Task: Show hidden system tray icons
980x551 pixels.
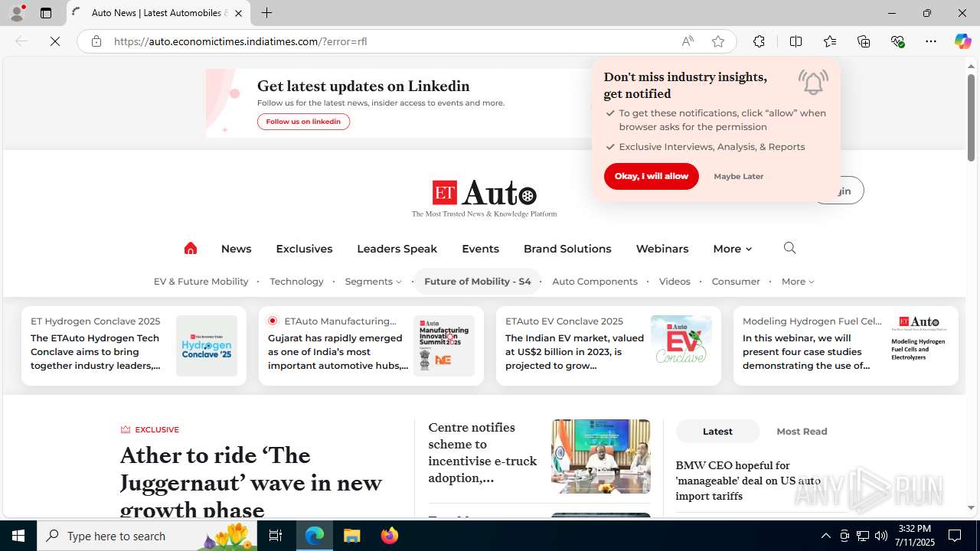Action: tap(825, 536)
